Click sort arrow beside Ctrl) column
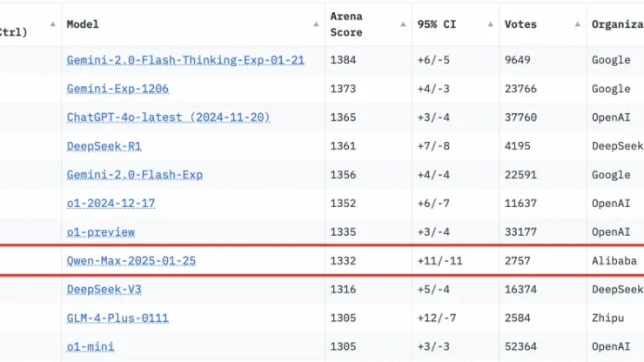The image size is (644, 362). pos(52,24)
